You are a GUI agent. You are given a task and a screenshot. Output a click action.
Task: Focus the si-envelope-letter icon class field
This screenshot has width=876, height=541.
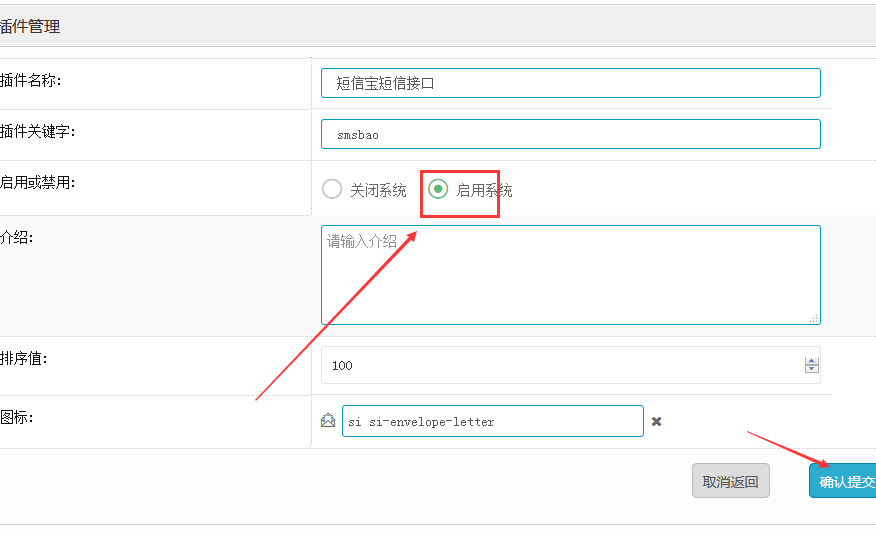tap(493, 421)
